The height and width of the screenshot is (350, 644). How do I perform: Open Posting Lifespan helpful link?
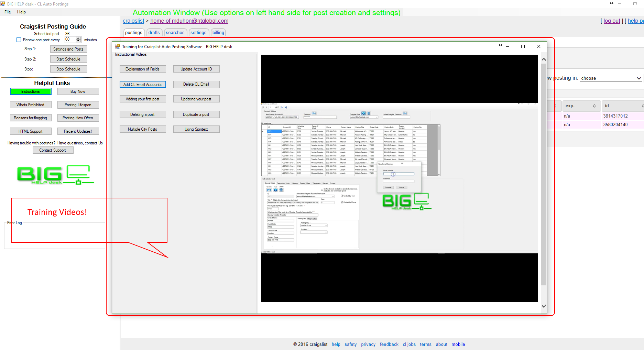(x=78, y=105)
